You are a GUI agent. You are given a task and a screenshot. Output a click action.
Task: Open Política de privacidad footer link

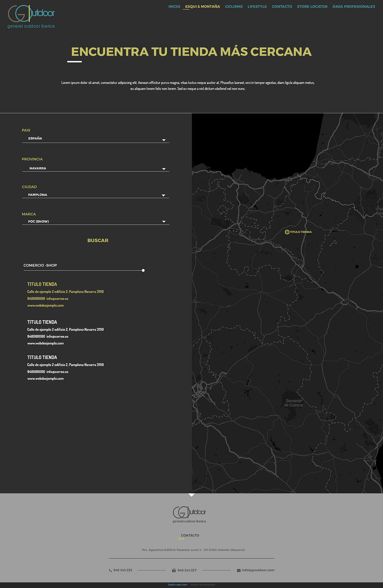(x=203, y=585)
